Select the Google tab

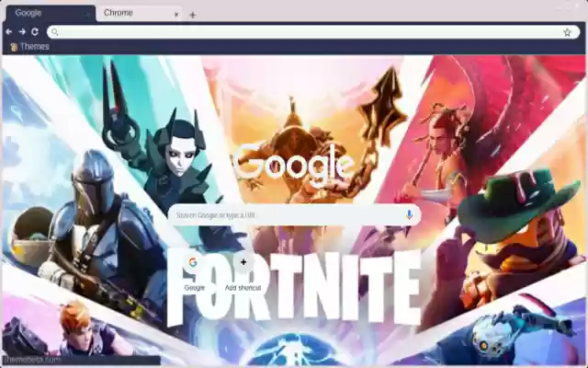(51, 13)
